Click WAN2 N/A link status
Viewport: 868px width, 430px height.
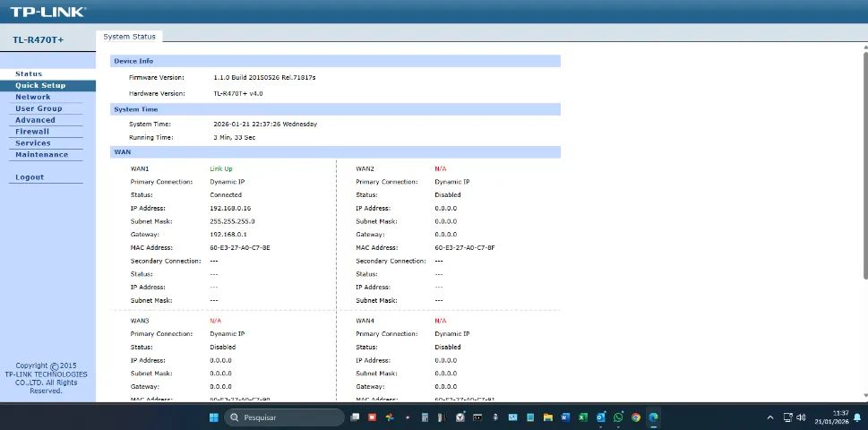coord(441,168)
